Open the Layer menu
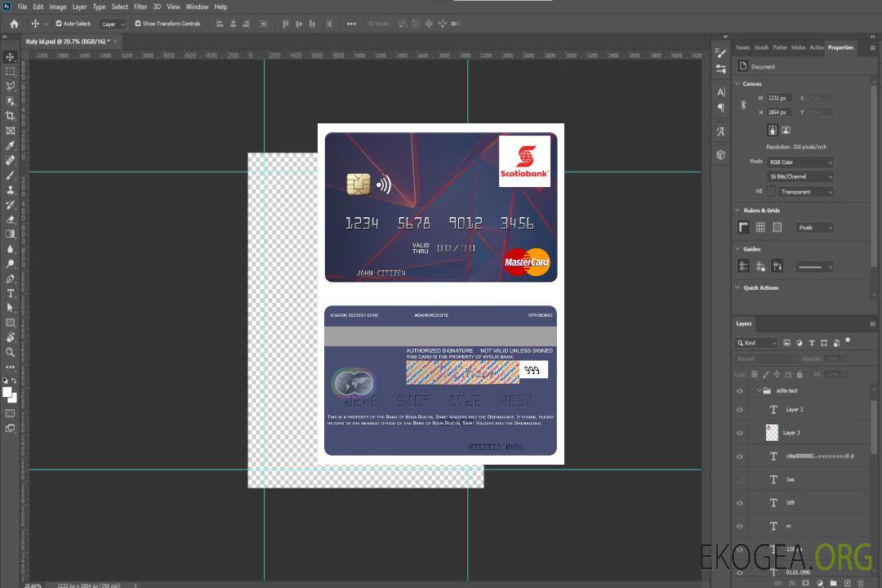Image resolution: width=882 pixels, height=588 pixels. [x=79, y=7]
